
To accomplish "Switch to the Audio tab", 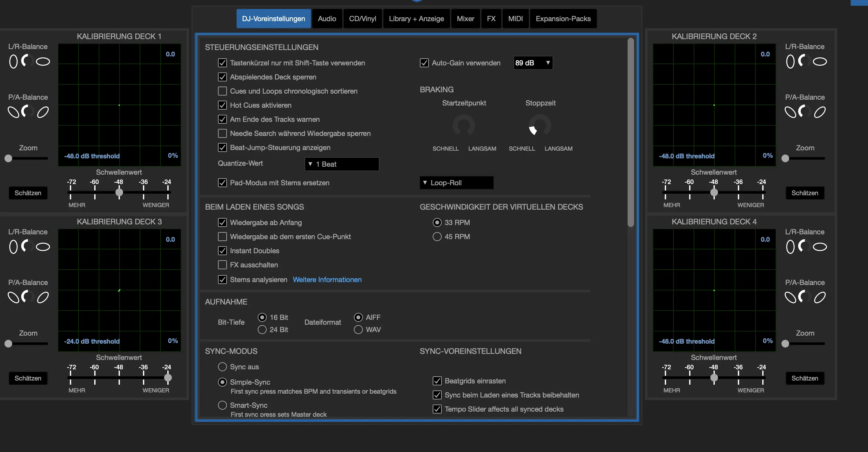I will tap(327, 19).
